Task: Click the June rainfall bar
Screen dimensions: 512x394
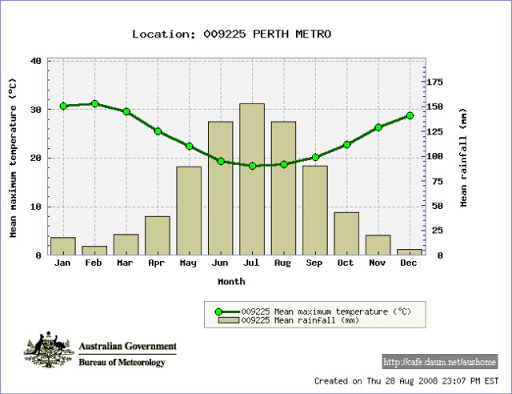Action: (x=221, y=188)
